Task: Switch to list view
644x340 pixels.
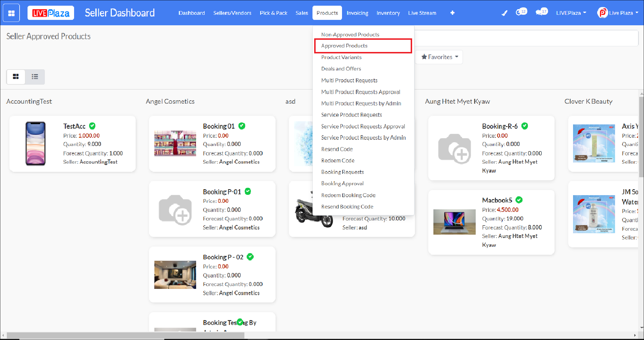Action: click(x=35, y=77)
